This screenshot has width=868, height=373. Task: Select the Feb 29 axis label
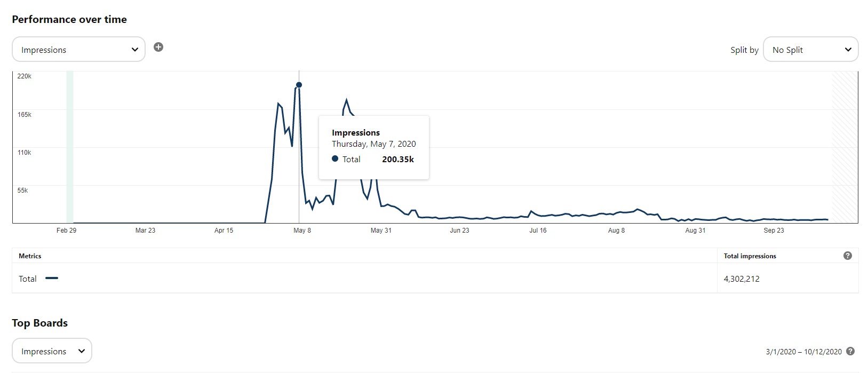[66, 231]
